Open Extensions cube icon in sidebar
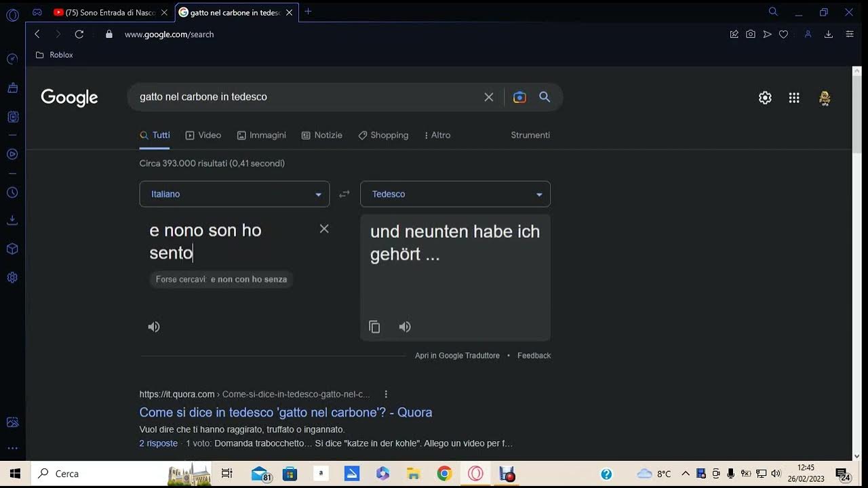 pos(12,249)
